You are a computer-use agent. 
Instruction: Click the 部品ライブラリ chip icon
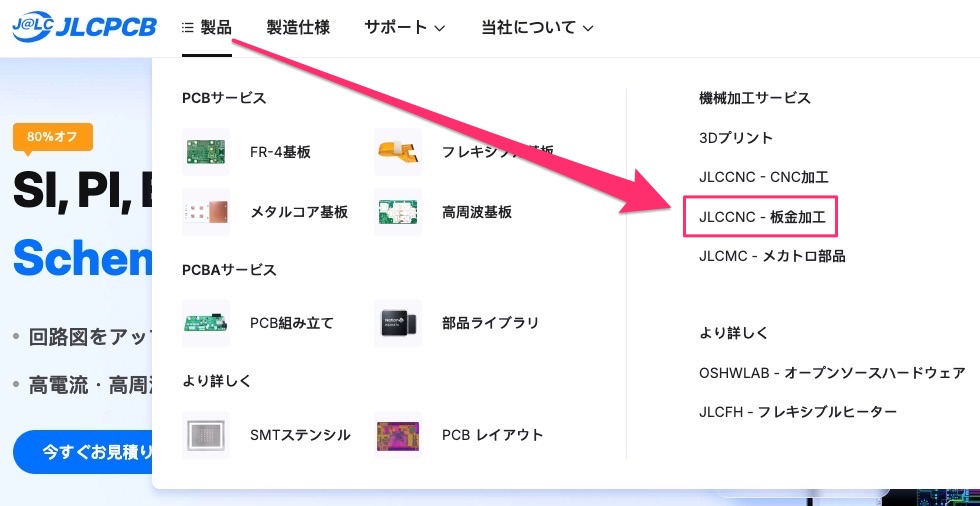click(x=398, y=323)
